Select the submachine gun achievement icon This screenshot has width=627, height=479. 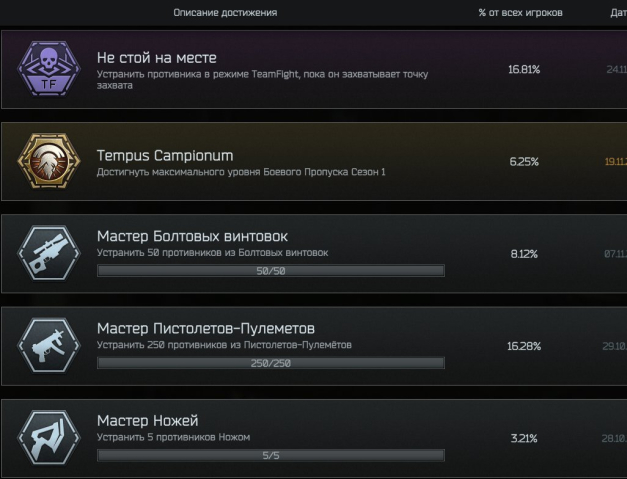point(49,345)
